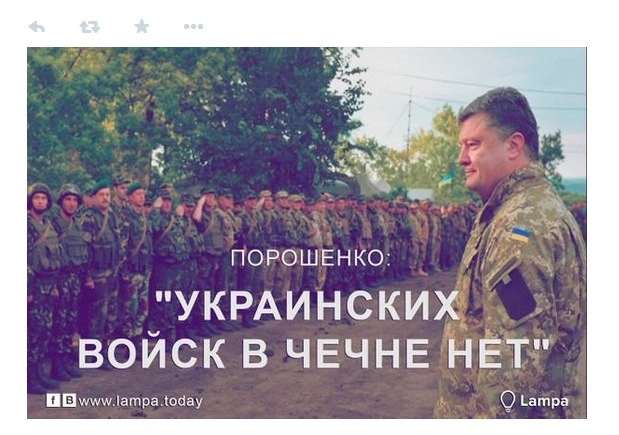The image size is (619, 435).
Task: Click the 'ВОЙСК В ЧЕЧНЕ НЕТ' text line
Action: click(313, 352)
